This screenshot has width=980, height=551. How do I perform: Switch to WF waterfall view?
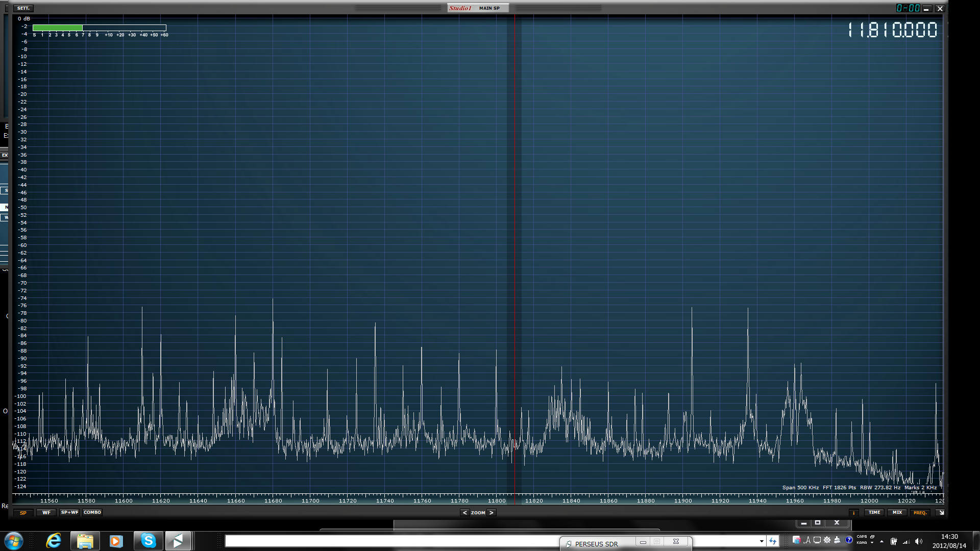point(46,513)
